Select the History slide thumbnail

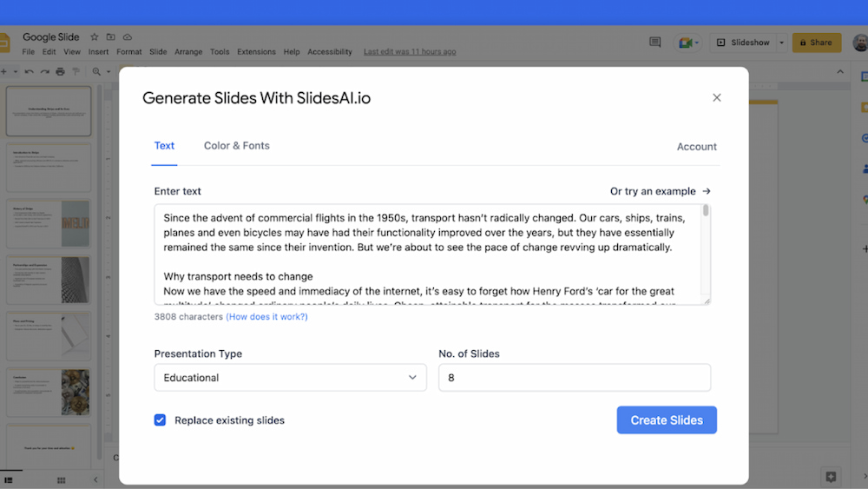point(49,224)
